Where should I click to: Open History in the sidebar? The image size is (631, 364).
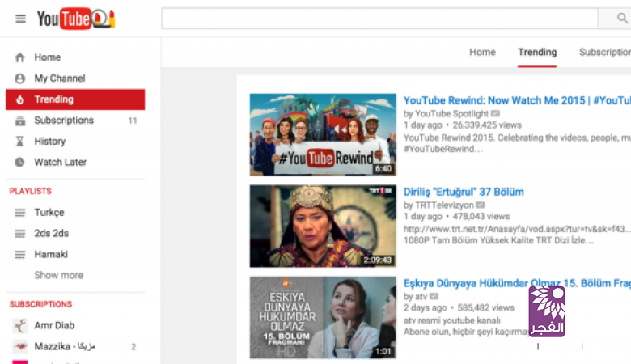49,142
